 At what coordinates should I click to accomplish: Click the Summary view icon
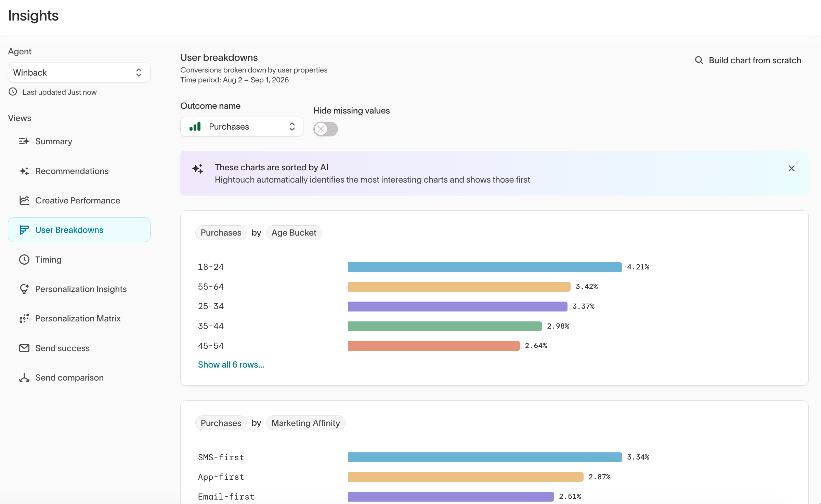coord(24,141)
